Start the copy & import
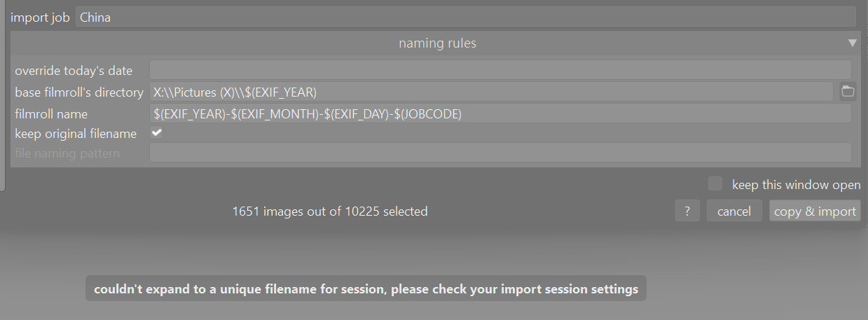The width and height of the screenshot is (868, 320). click(815, 211)
